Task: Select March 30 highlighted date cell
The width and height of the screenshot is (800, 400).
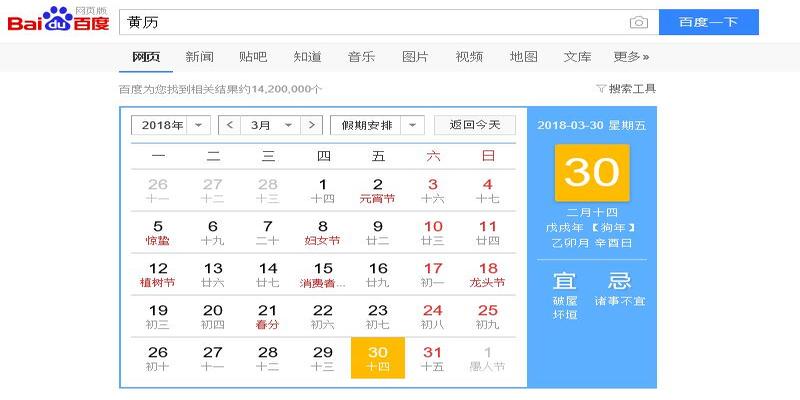Action: click(377, 358)
